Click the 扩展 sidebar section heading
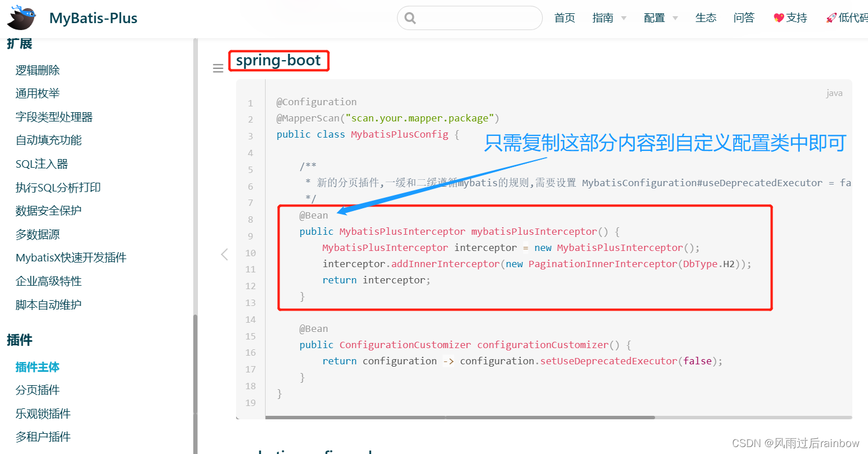The width and height of the screenshot is (868, 454). point(20,43)
